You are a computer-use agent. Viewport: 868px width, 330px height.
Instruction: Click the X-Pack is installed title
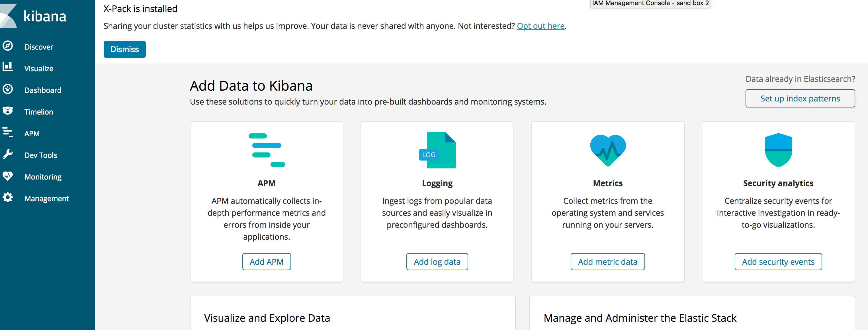click(140, 9)
